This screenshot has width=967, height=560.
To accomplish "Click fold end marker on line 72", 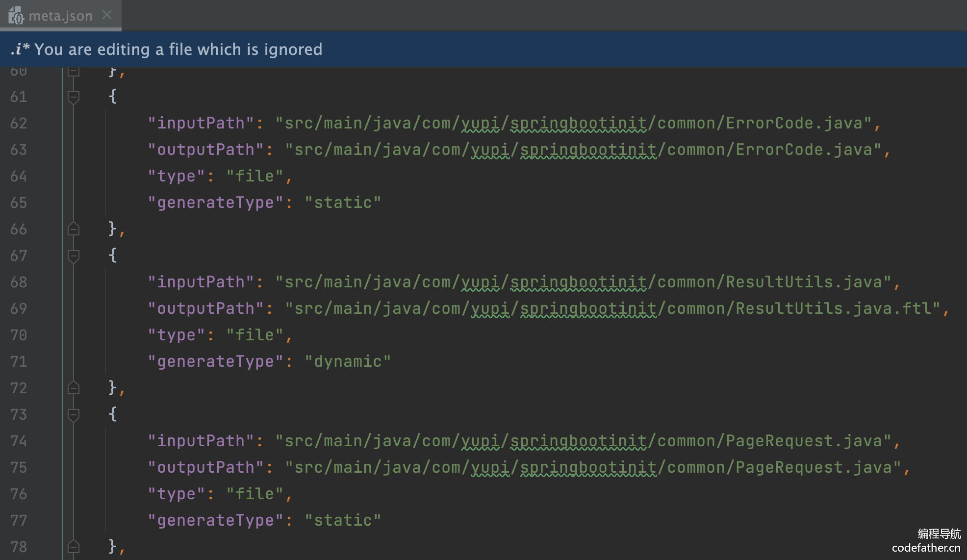I will [74, 388].
